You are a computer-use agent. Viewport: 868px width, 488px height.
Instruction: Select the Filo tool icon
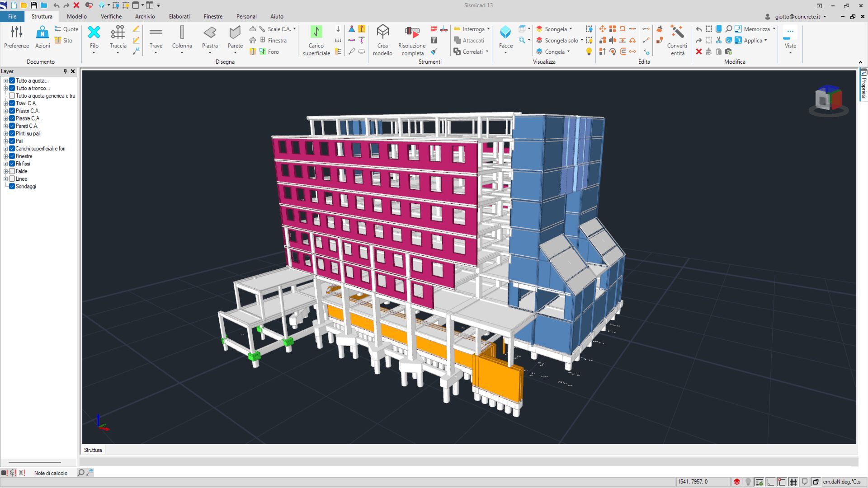click(x=94, y=33)
